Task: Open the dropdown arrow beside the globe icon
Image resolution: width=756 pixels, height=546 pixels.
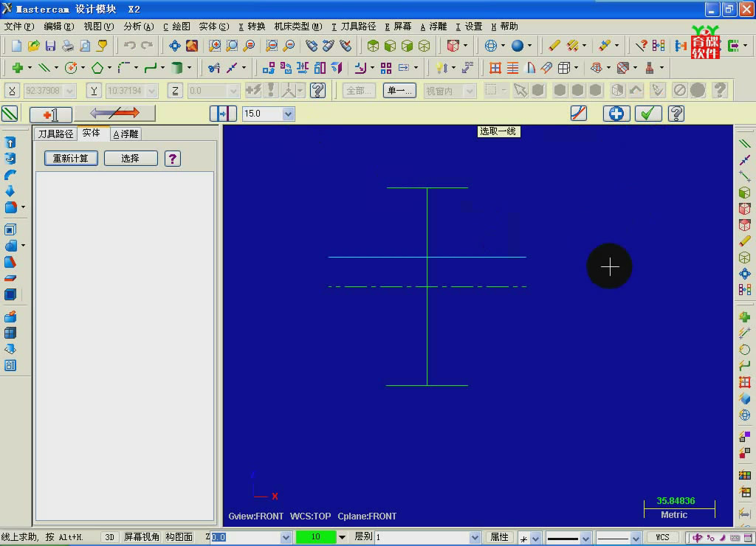Action: point(503,46)
